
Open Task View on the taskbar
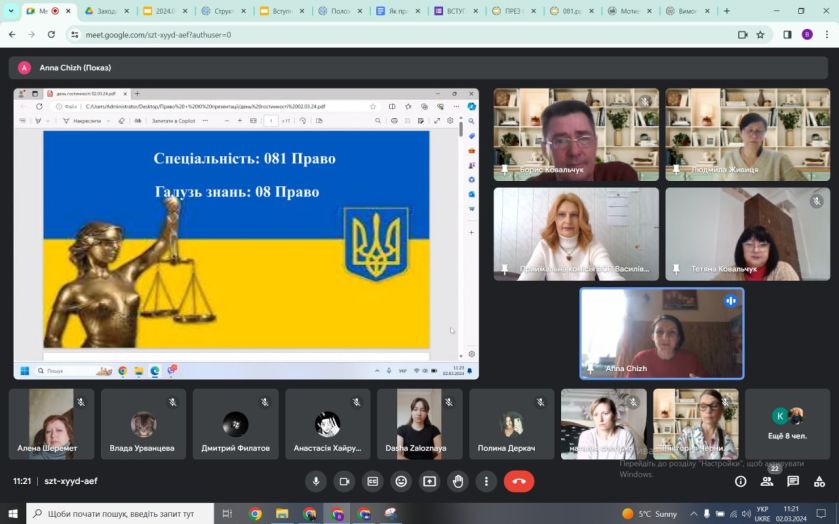click(227, 514)
